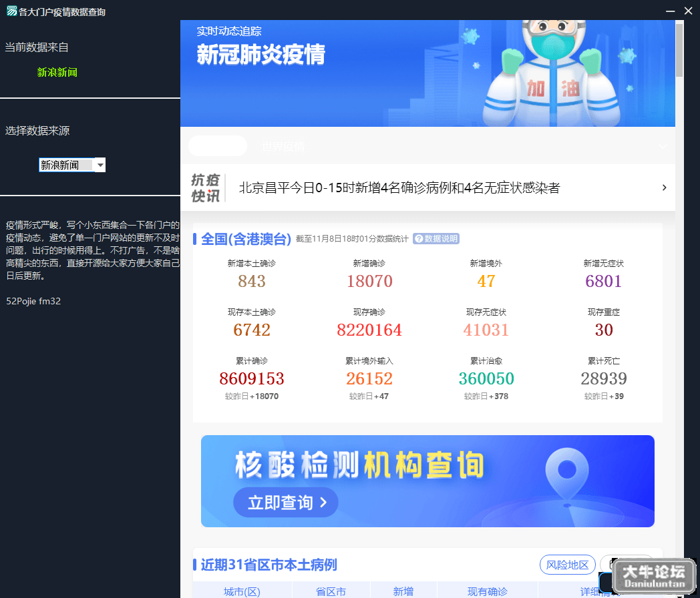Image resolution: width=700 pixels, height=598 pixels.
Task: Switch to the 世界疫情 tab
Action: 283,146
